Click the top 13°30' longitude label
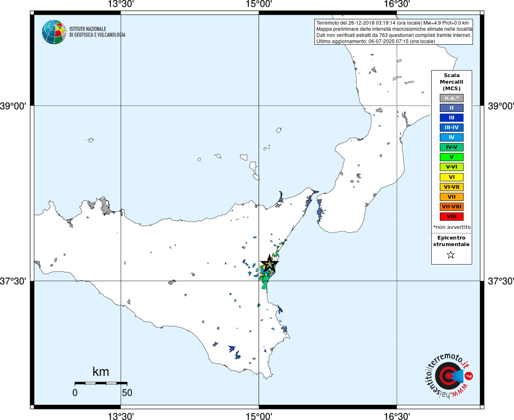The width and height of the screenshot is (514, 420). click(x=121, y=4)
